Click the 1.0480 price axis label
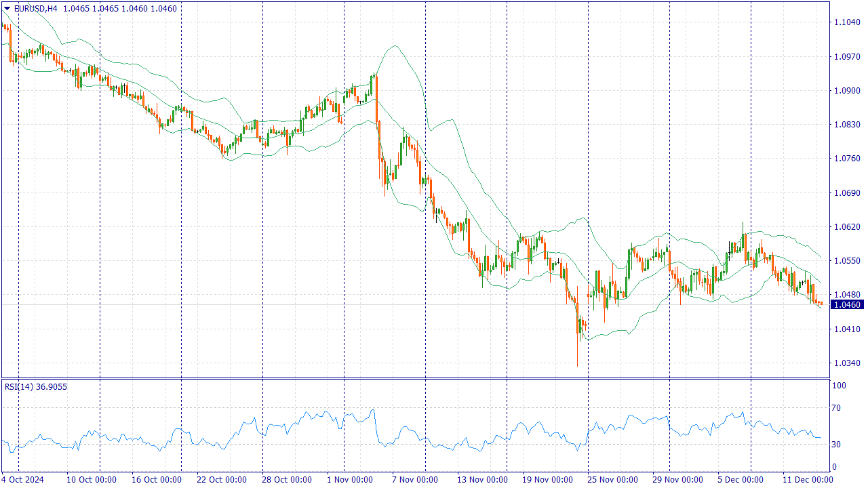 tap(846, 295)
